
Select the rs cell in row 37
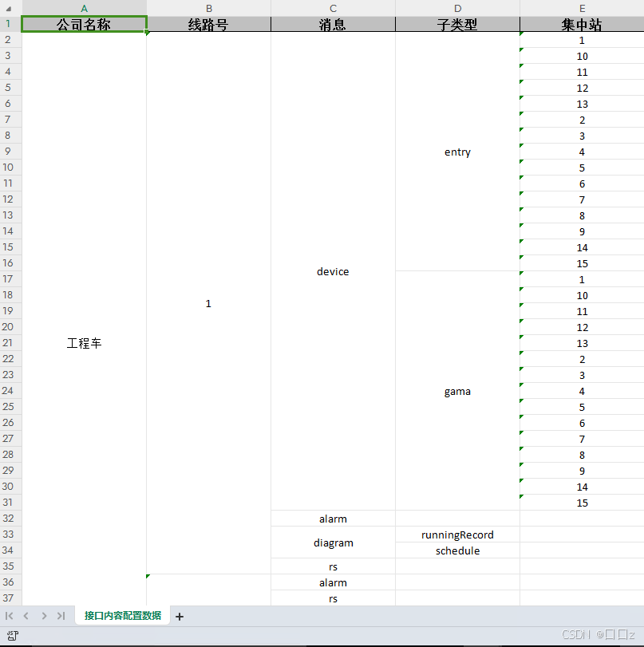pyautogui.click(x=333, y=598)
